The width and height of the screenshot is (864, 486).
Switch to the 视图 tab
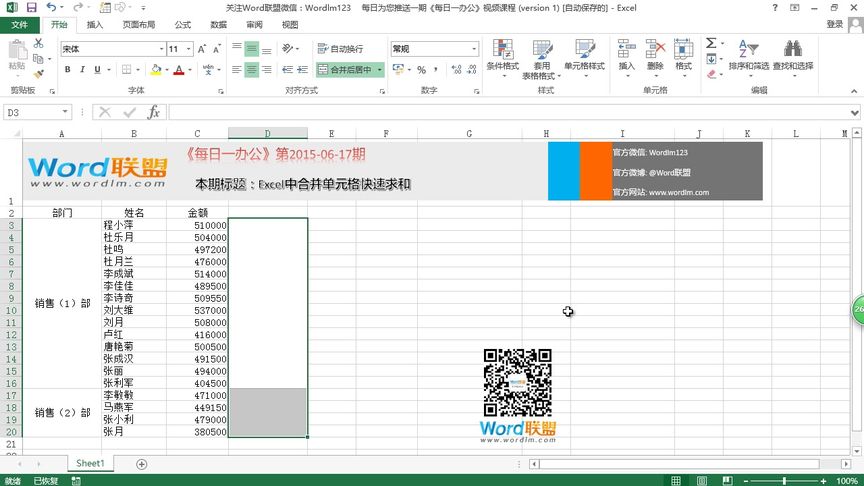coord(290,25)
